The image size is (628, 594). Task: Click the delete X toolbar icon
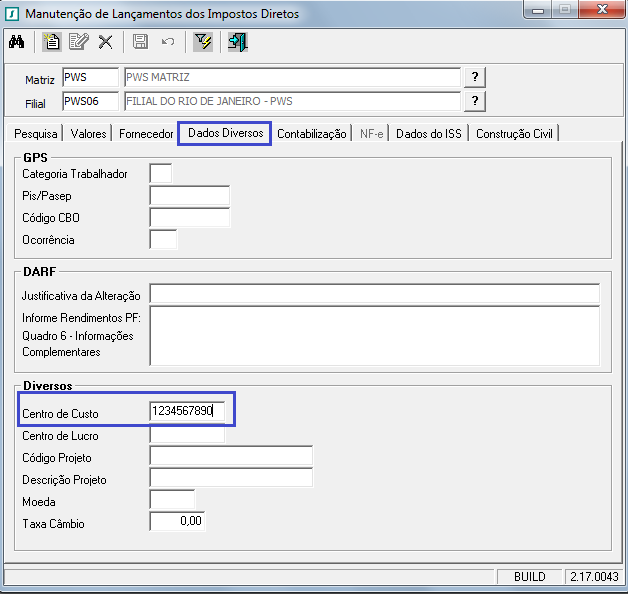105,42
